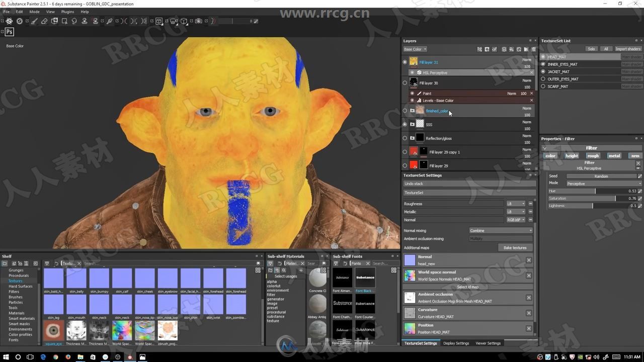
Task: Toggle OUTER_EYES_MAT texture set visibility
Action: 543,79
